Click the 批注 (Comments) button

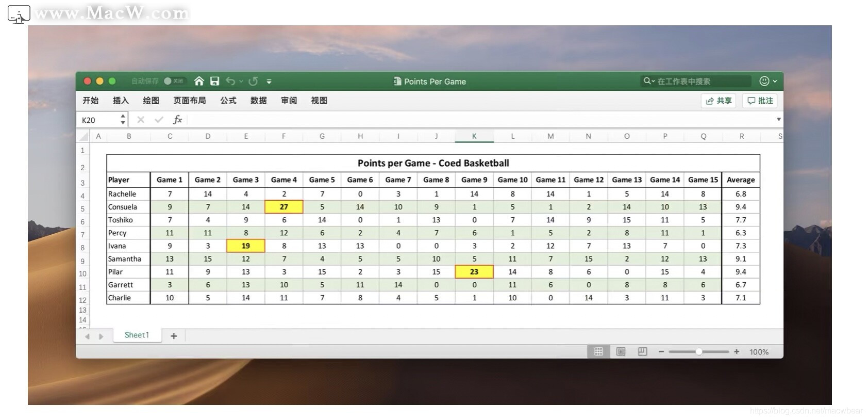(x=760, y=101)
